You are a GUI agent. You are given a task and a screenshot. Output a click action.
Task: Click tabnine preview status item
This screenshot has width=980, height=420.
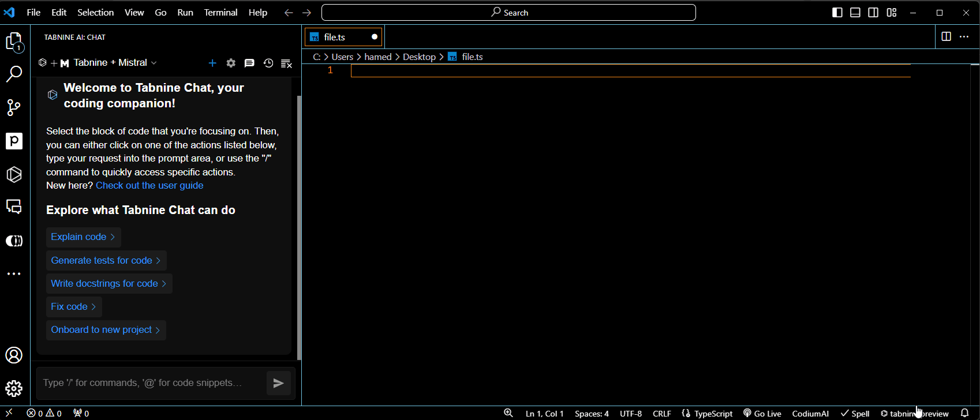coord(915,413)
